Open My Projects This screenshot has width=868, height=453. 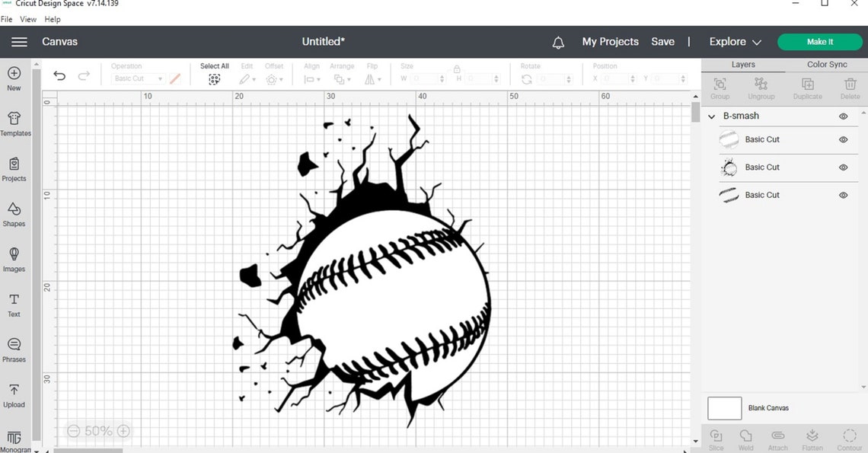click(x=610, y=41)
